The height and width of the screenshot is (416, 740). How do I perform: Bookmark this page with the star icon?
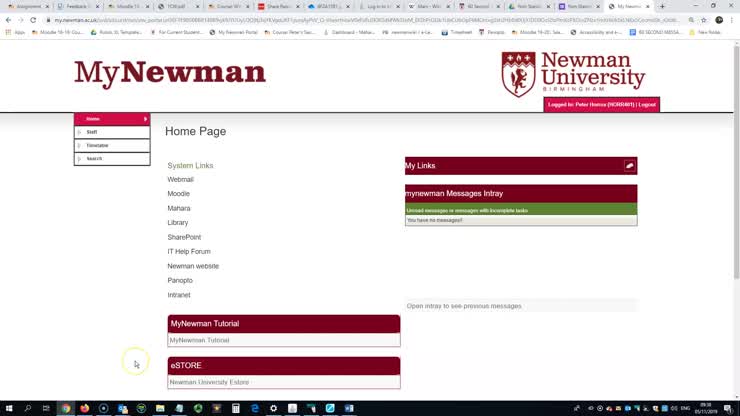704,20
